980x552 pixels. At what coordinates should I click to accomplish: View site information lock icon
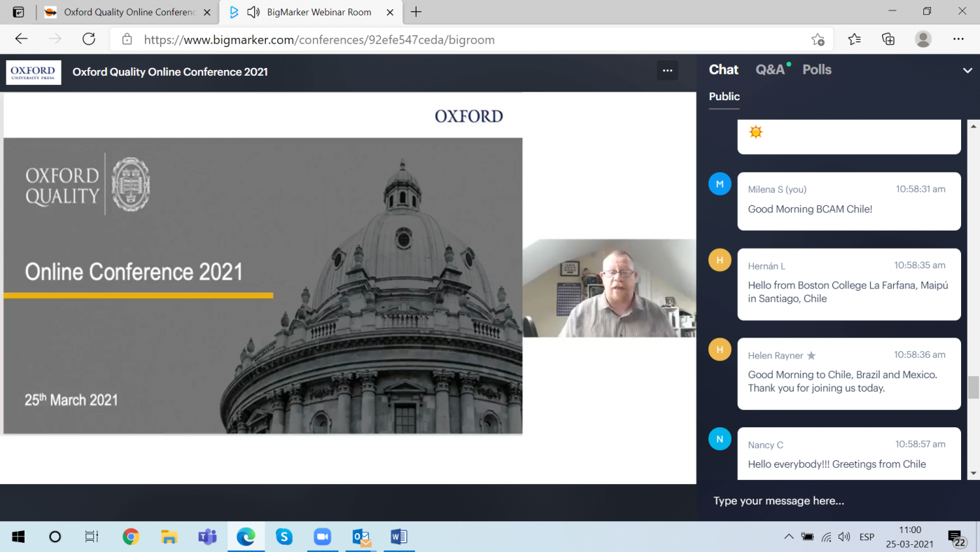pos(127,40)
